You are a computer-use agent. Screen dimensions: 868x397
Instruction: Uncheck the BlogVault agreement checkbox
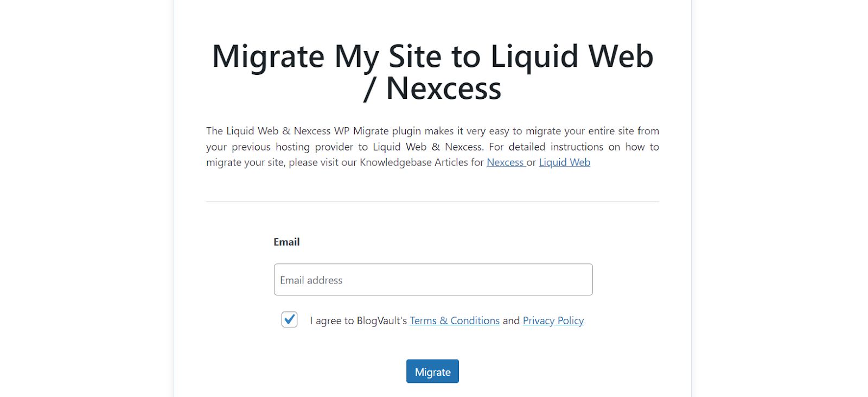tap(289, 320)
